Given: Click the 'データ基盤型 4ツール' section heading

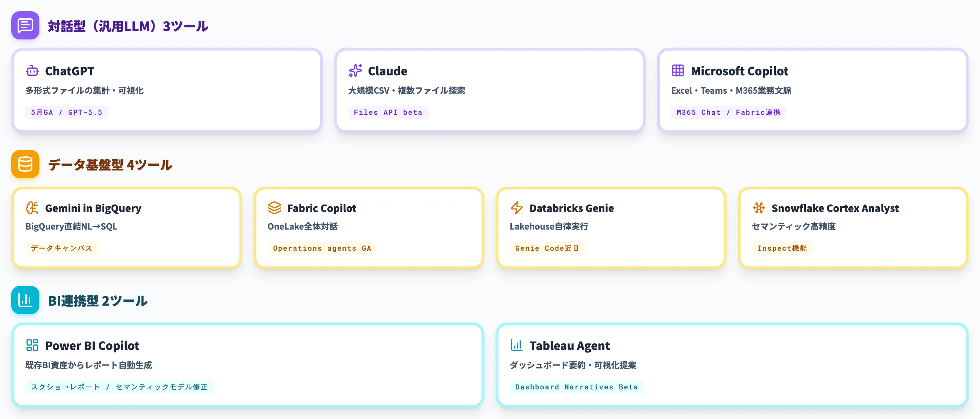Looking at the screenshot, I should tap(110, 165).
